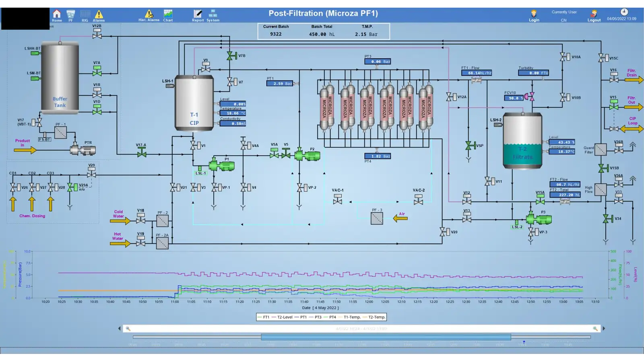The height and width of the screenshot is (362, 644).
Task: Open the Chart trend icon
Action: (168, 15)
